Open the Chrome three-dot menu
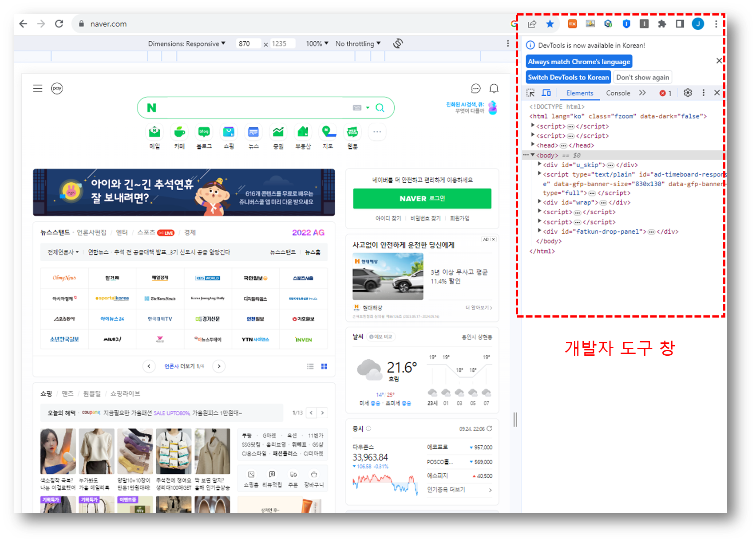 pyautogui.click(x=716, y=24)
